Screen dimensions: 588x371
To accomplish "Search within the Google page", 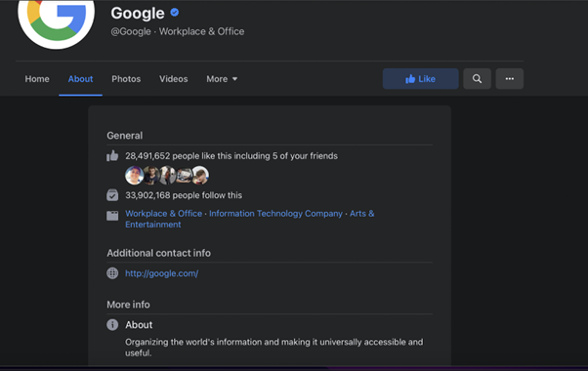I will (x=477, y=79).
